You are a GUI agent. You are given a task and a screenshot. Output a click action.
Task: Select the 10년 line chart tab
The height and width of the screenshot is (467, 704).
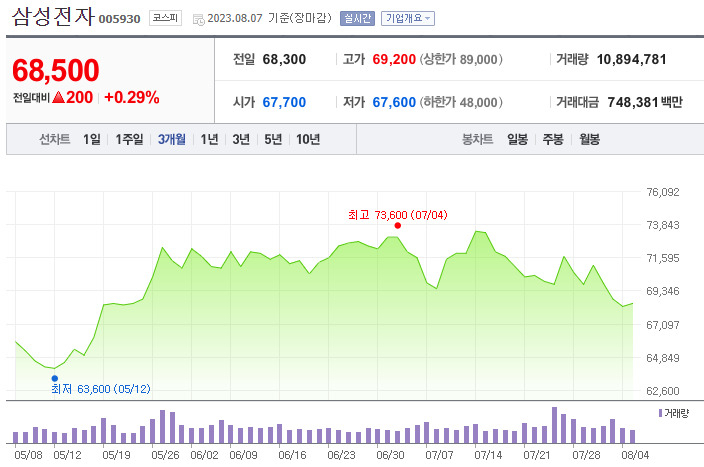tap(308, 139)
